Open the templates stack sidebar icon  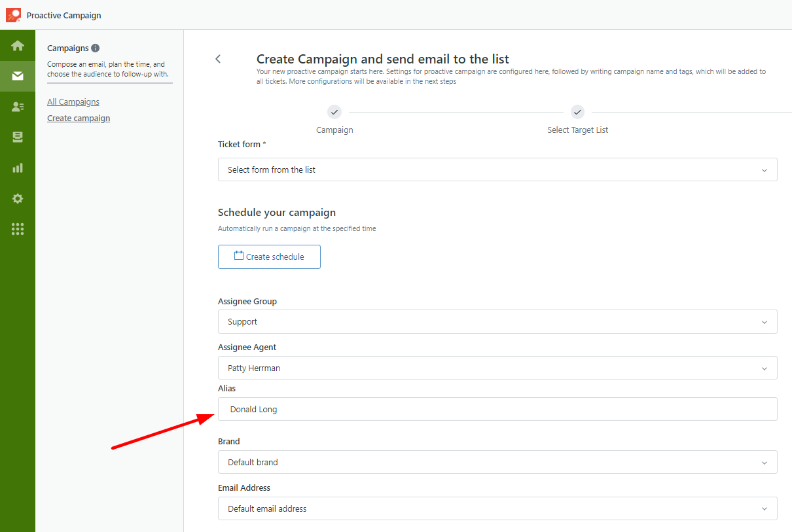[x=18, y=137]
